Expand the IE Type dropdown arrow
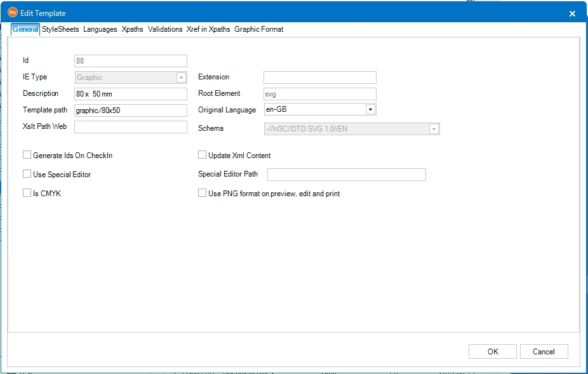The width and height of the screenshot is (588, 374). pyautogui.click(x=181, y=77)
